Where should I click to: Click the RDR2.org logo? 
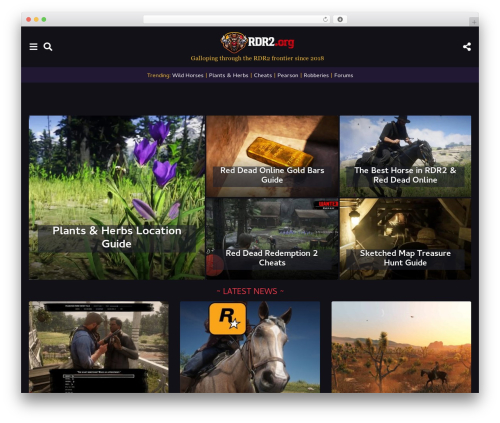257,42
